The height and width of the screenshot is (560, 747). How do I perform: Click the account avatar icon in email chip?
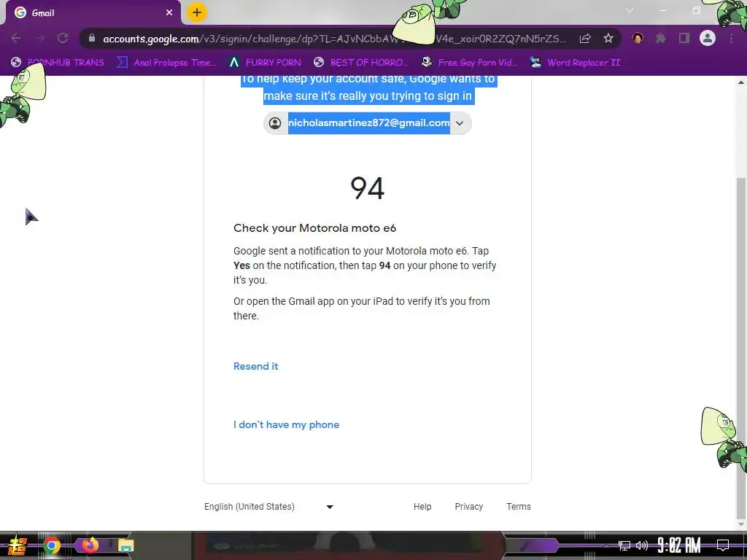275,123
